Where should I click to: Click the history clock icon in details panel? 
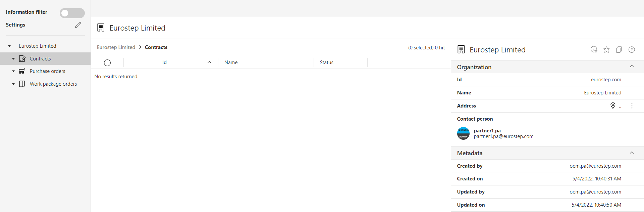pyautogui.click(x=594, y=50)
